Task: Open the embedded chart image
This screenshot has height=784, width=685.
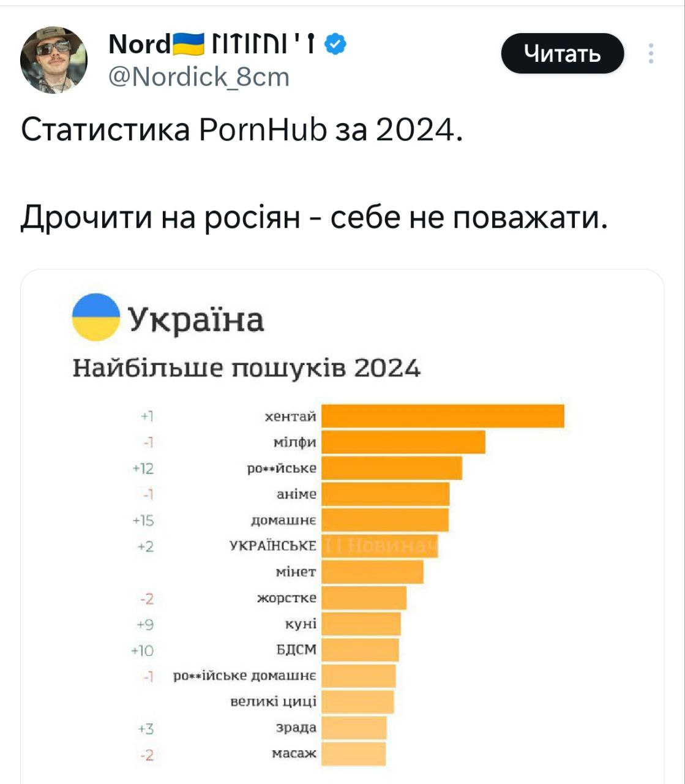Action: pyautogui.click(x=342, y=527)
